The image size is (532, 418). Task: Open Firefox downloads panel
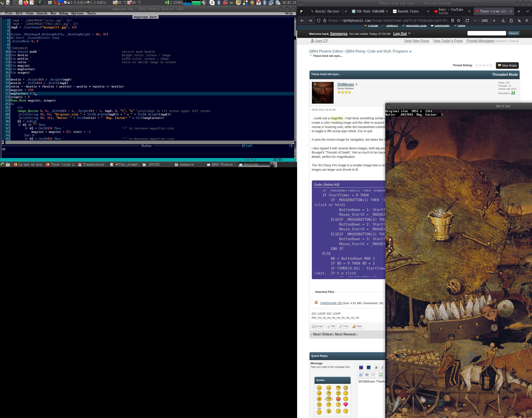503,21
